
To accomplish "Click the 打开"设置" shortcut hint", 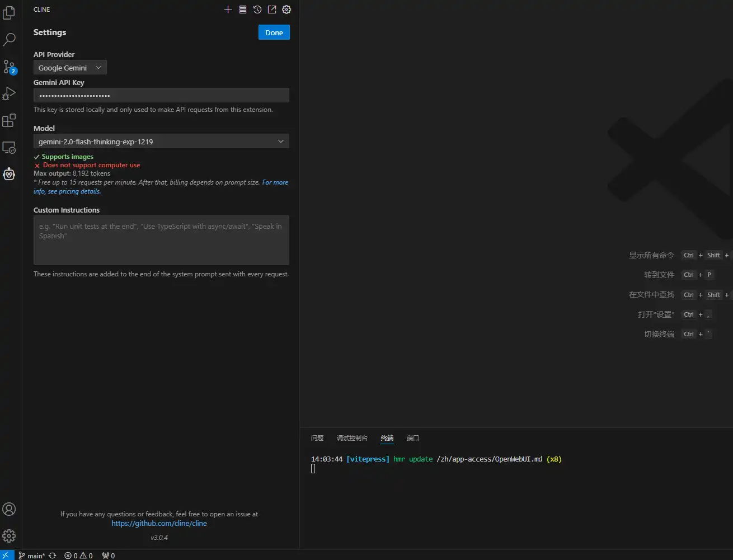I will coord(656,314).
